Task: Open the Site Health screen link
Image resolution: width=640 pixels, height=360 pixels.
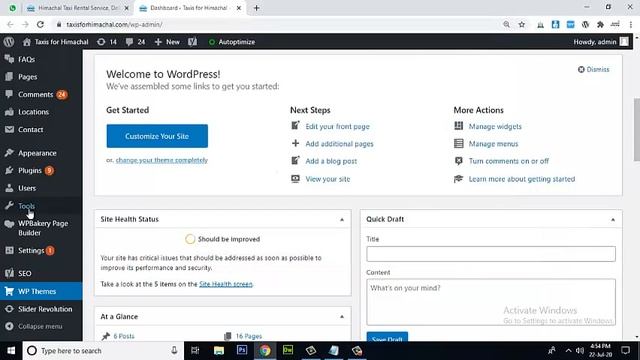Action: 226,284
